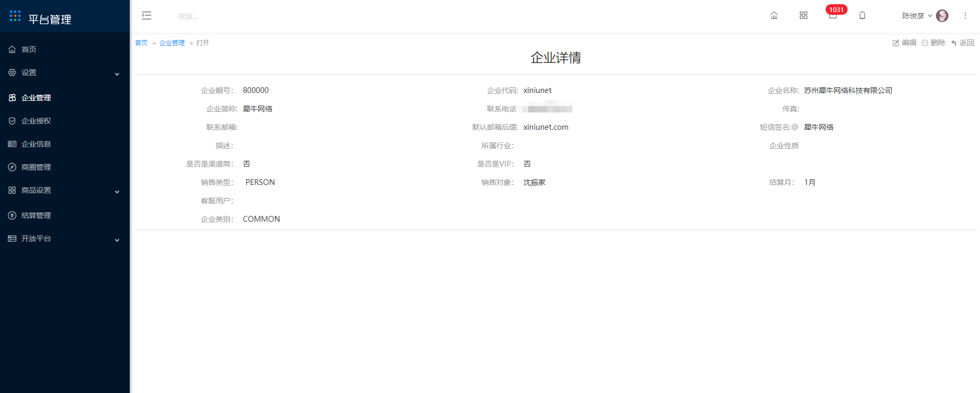
Task: Open 结算管理 sidebar menu item
Action: [x=65, y=215]
